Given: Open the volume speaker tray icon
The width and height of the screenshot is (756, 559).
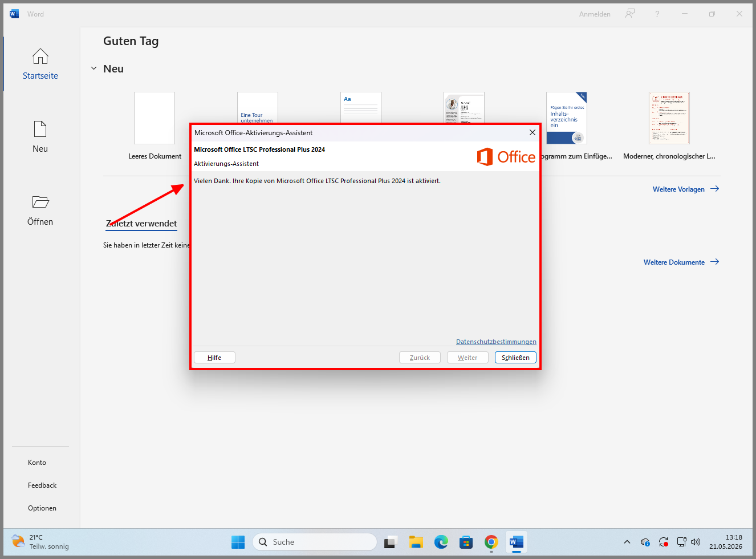Looking at the screenshot, I should (x=696, y=542).
